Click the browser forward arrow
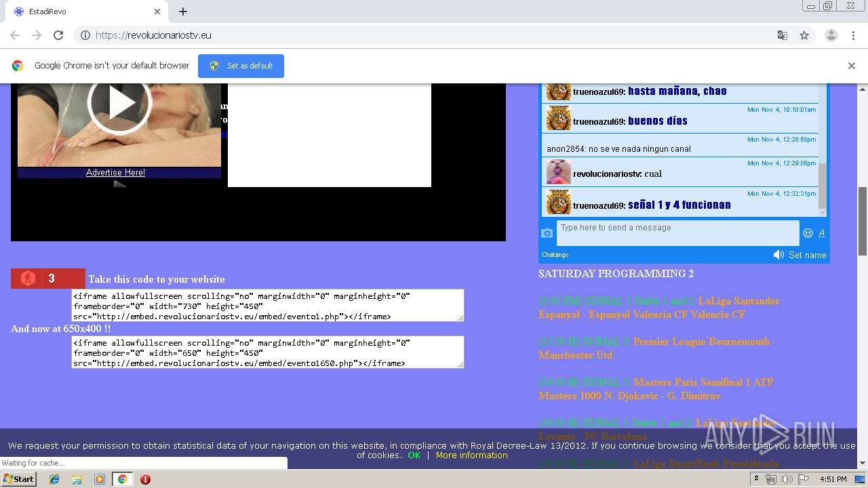 [x=37, y=35]
